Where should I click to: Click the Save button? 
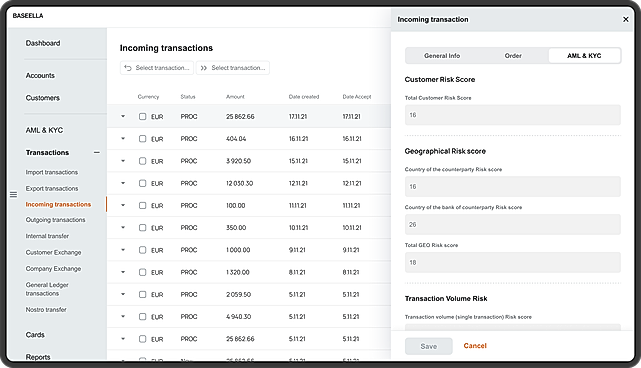click(429, 346)
